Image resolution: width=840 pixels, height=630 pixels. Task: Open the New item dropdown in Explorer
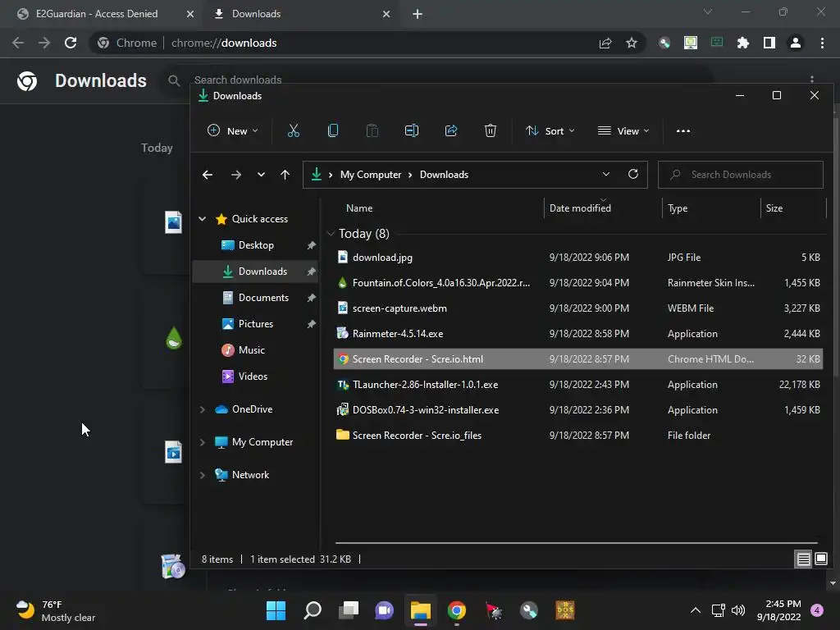[x=232, y=130]
